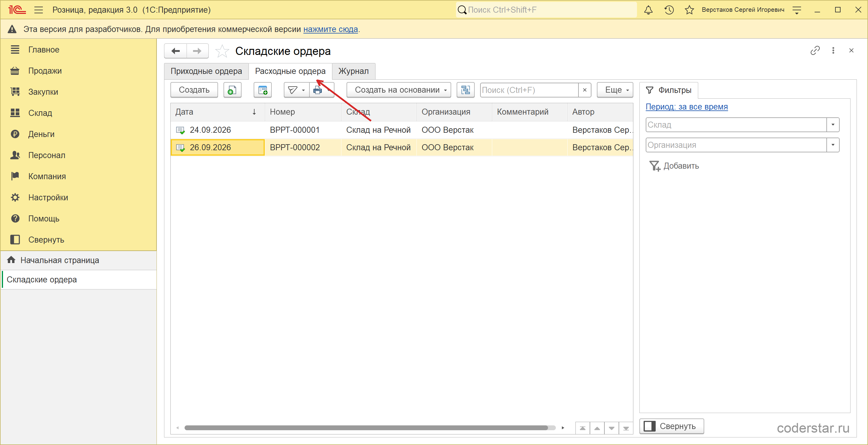
Task: Open the three-dot form options menu
Action: click(833, 50)
